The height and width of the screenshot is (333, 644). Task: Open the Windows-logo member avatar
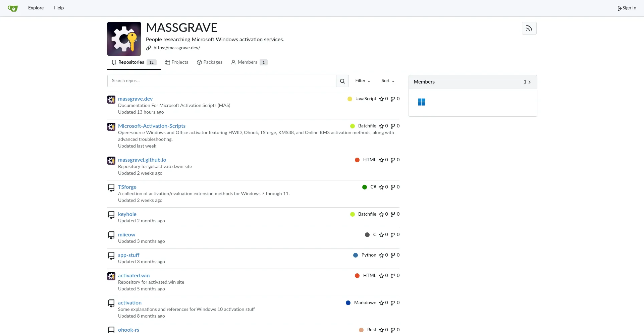(422, 102)
